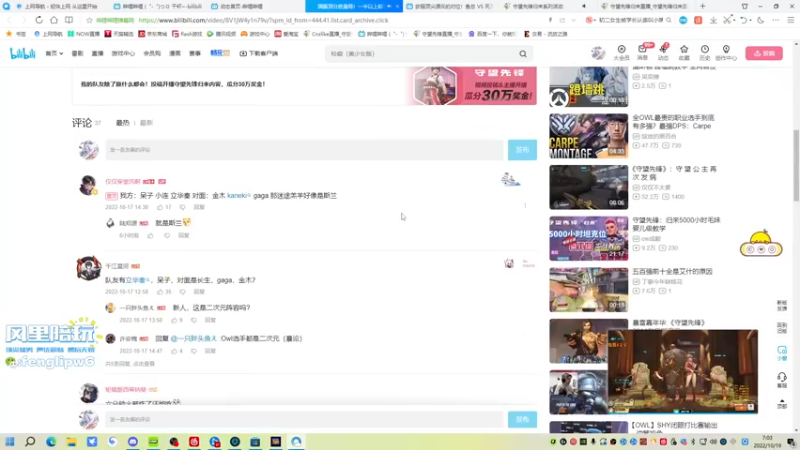800x450 pixels.
Task: Expand the 首页 dropdown in Bilibili nav
Action: point(54,53)
